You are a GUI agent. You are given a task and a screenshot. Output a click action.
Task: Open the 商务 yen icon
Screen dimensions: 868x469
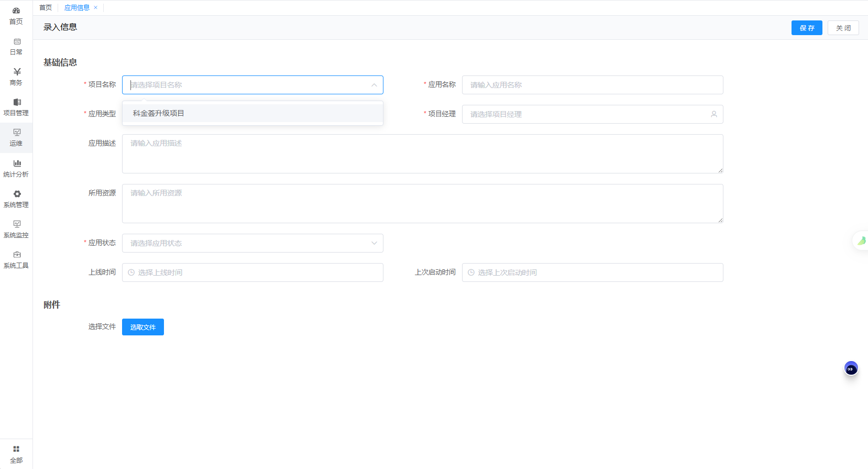point(17,72)
